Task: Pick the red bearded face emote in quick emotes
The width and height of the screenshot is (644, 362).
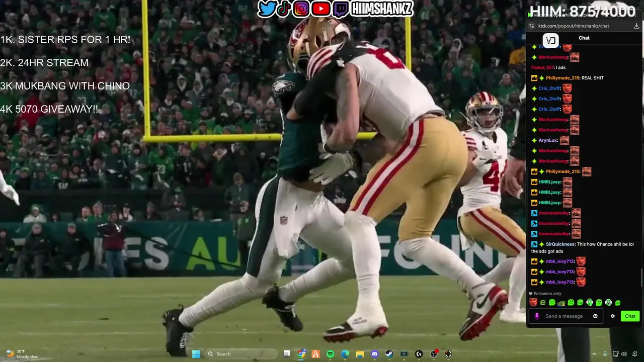Action: point(533,302)
